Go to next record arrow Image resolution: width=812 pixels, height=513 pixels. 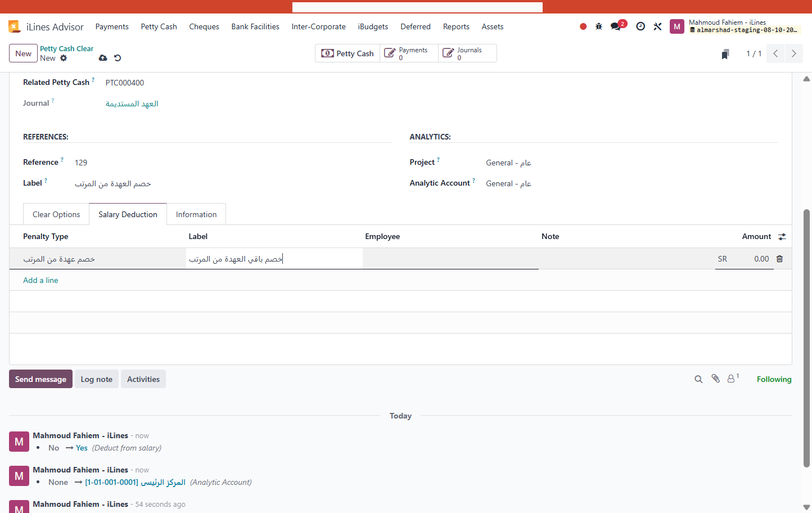click(794, 53)
